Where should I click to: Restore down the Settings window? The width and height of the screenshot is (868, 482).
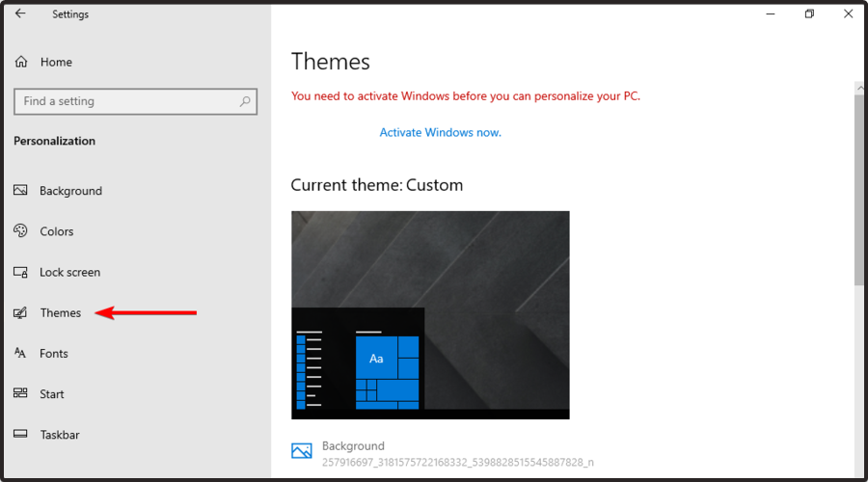point(809,13)
